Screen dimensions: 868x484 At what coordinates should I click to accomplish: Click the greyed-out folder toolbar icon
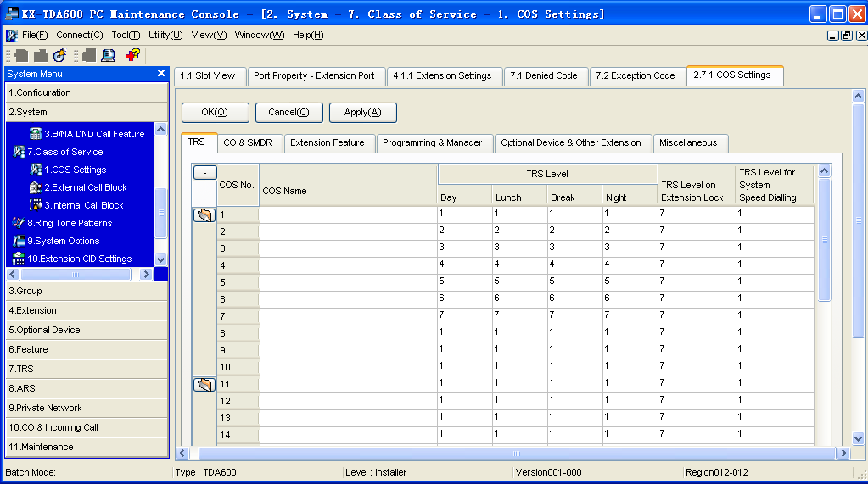(41, 55)
